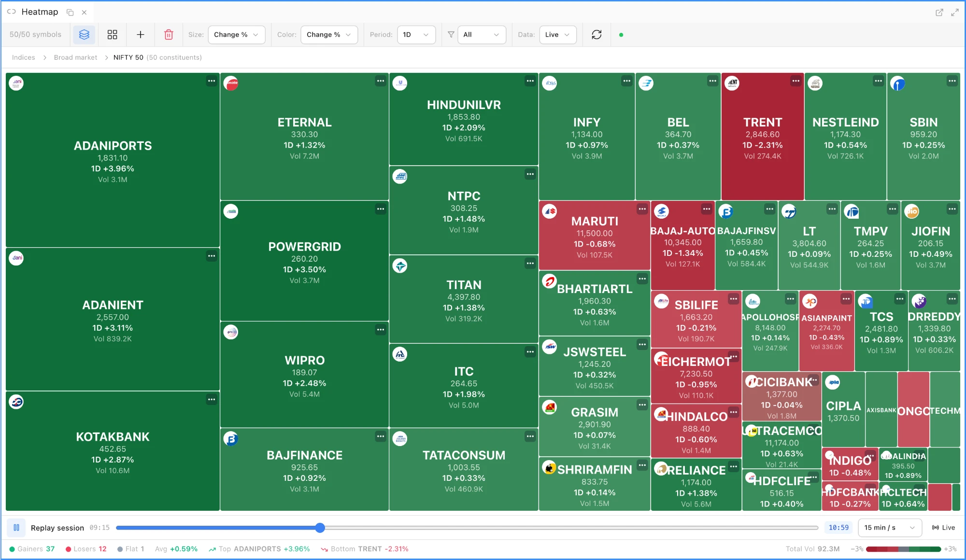Duplicate the Heatmap tab via the copy icon
Screen dimensions: 966x560
[70, 13]
